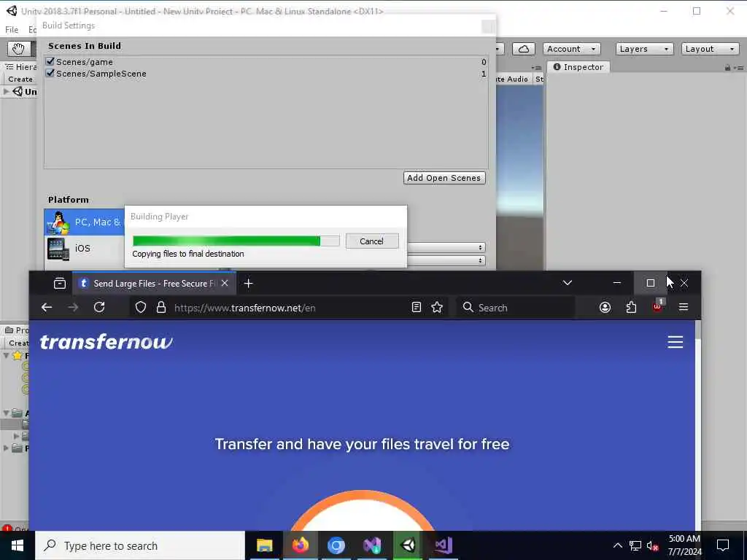Open the network tray icon
747x560 pixels.
(635, 545)
